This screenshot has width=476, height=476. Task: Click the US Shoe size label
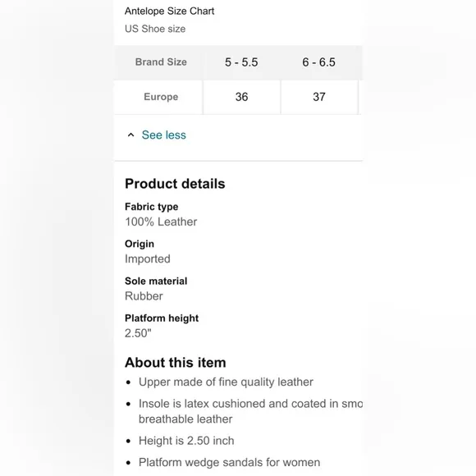tap(155, 29)
